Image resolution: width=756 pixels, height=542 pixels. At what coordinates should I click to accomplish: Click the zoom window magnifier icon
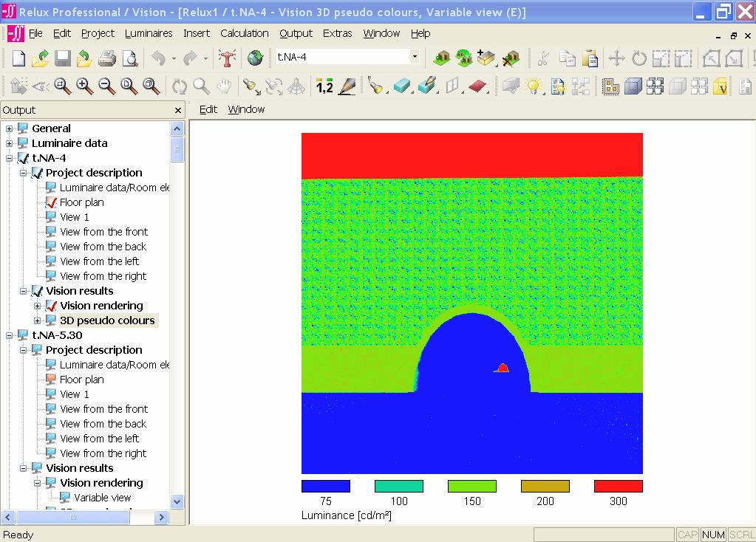click(x=62, y=86)
